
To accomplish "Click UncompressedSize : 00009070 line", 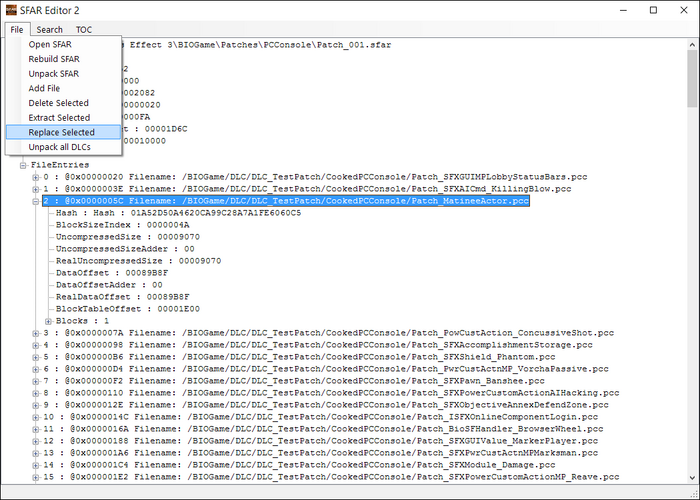I will point(128,237).
